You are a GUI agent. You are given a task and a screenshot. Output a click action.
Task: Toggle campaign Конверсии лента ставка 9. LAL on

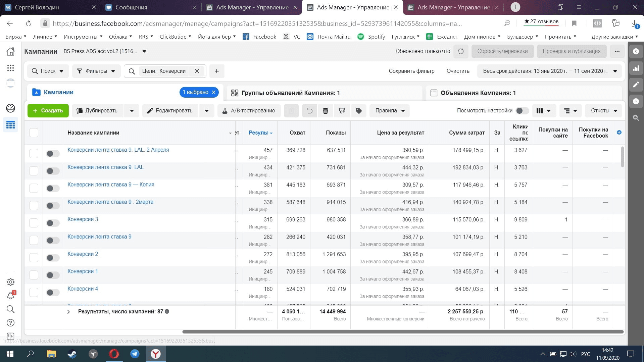point(53,171)
